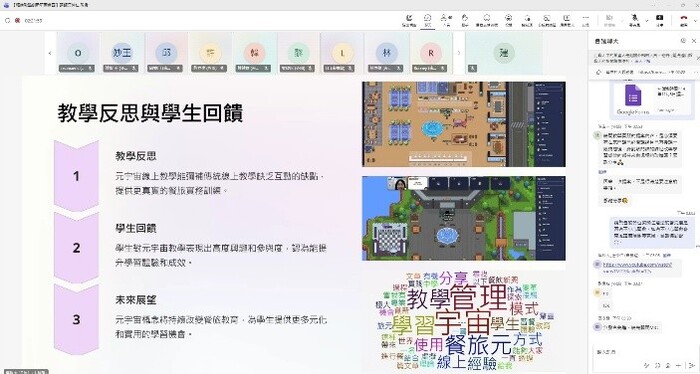Open emoji picker in chat compose

tap(657, 366)
